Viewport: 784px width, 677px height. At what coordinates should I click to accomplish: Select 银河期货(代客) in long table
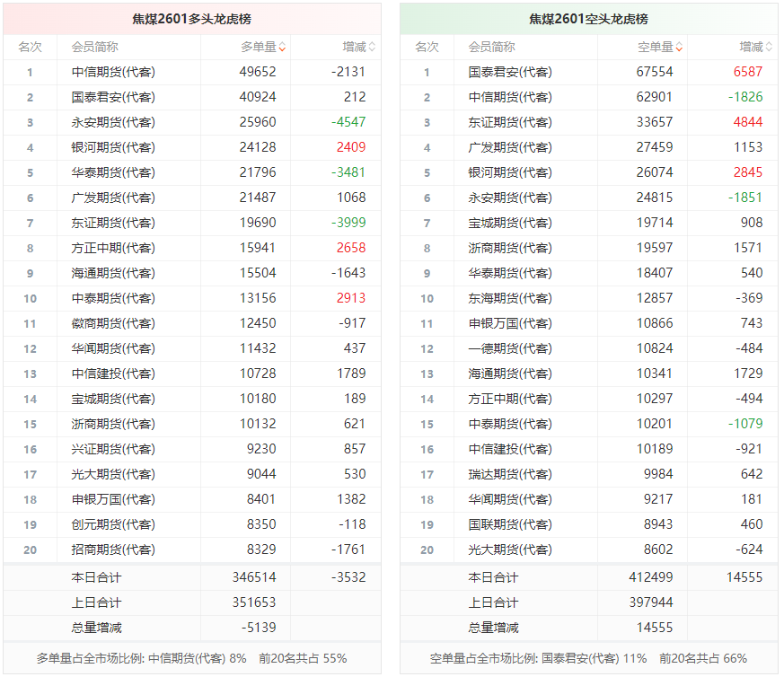coord(113,147)
